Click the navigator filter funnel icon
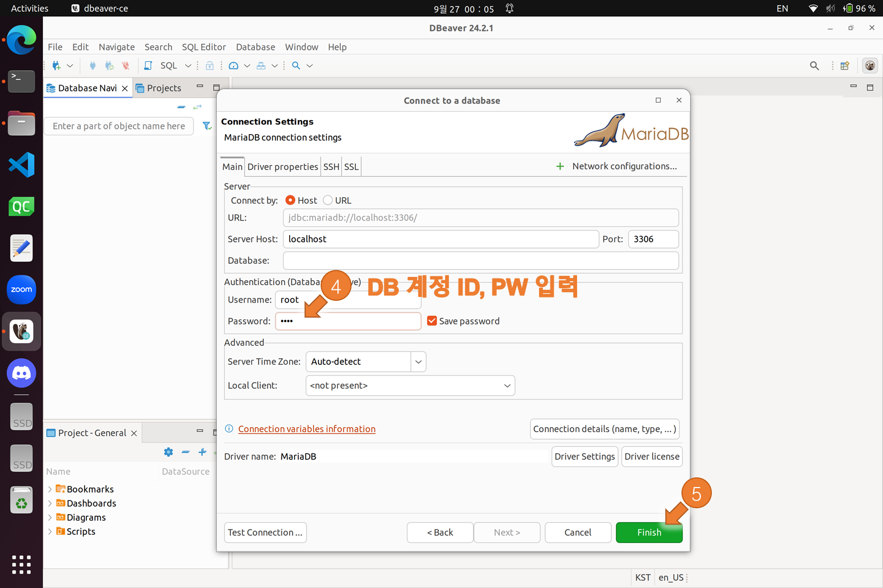883x588 pixels. (x=207, y=126)
